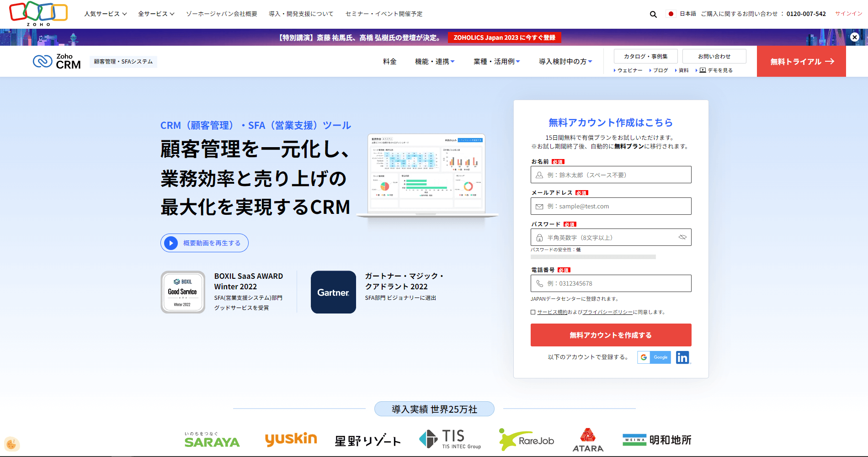Screen dimensions: 868x457
Task: Click the ATARA customer logo
Action: [588, 440]
